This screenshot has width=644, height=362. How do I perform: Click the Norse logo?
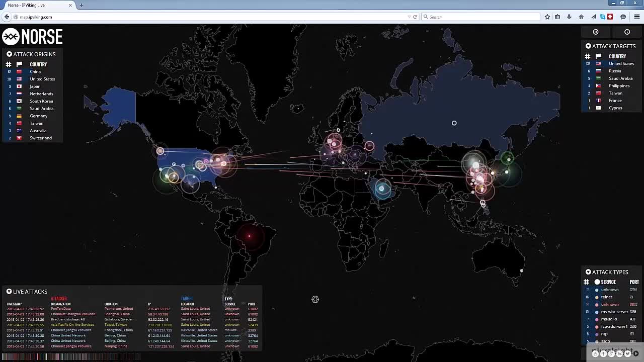tap(32, 36)
